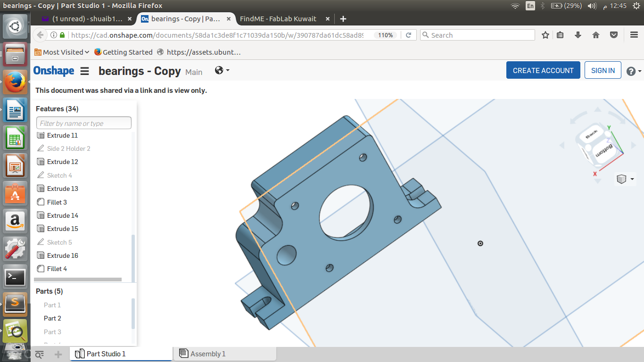
Task: Switch to the FindME - FabLab Kuwait tab
Action: pyautogui.click(x=278, y=19)
